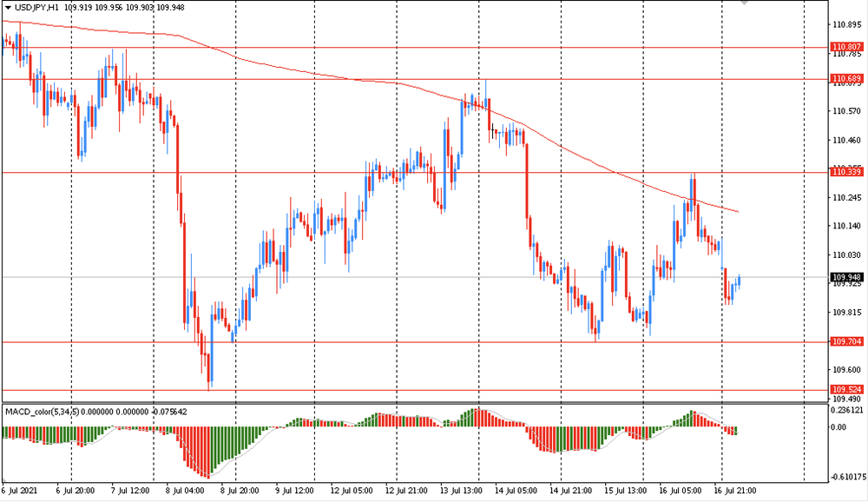Click the 8 Jul 20:00 time label

click(x=240, y=491)
